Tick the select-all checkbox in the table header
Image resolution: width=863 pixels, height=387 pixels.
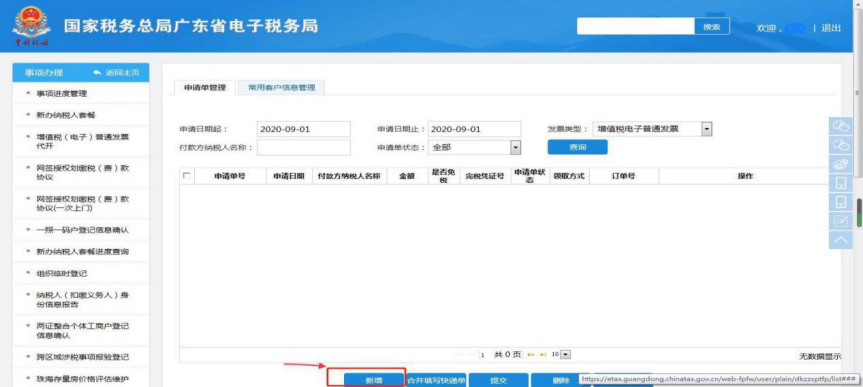click(187, 176)
